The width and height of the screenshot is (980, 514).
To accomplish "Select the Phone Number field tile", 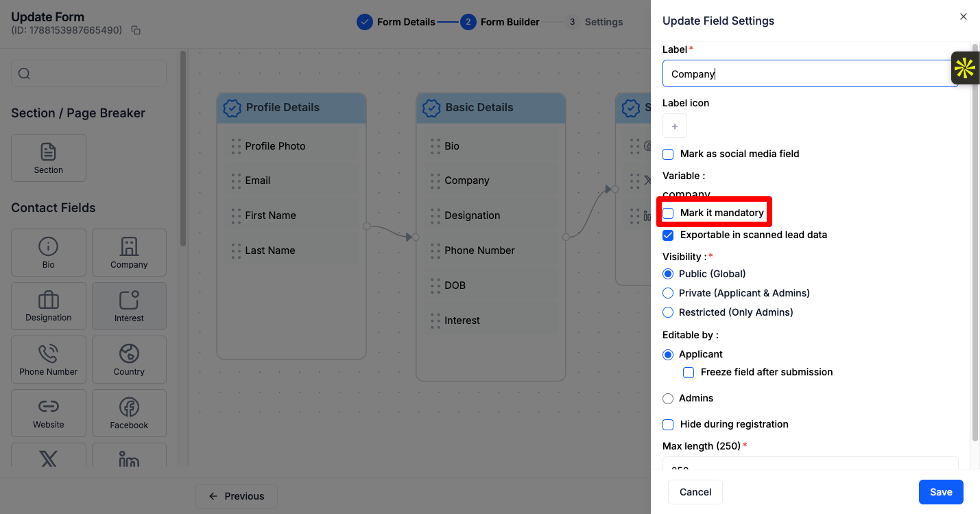I will pos(49,360).
